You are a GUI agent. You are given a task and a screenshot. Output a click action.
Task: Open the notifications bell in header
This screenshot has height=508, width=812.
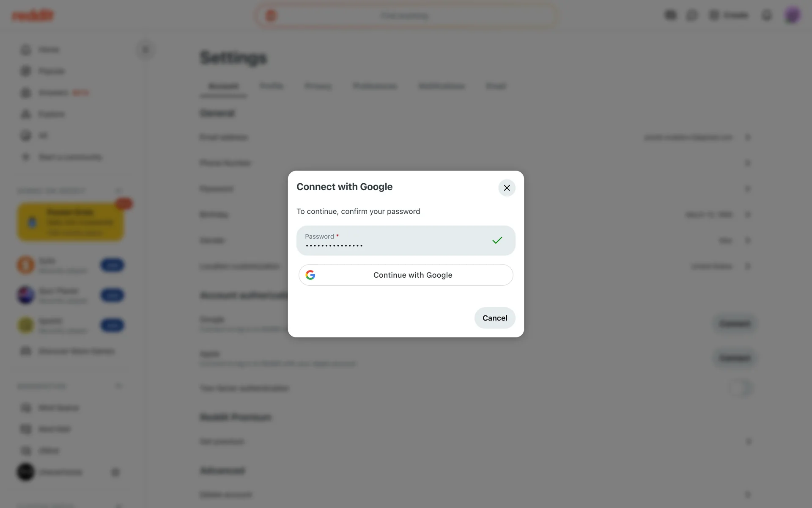(766, 16)
